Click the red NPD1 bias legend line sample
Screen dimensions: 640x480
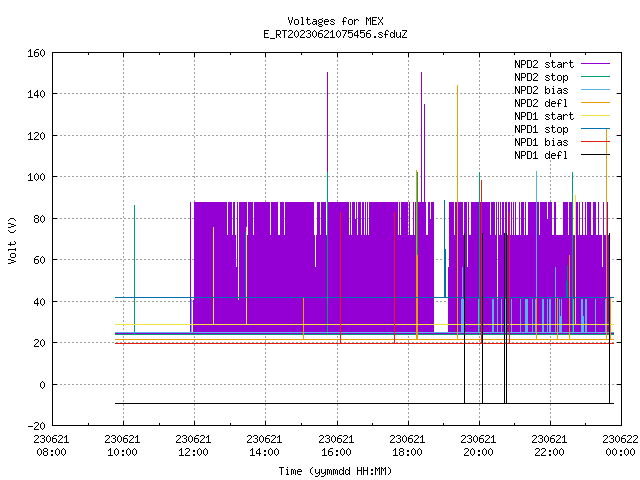tap(595, 142)
